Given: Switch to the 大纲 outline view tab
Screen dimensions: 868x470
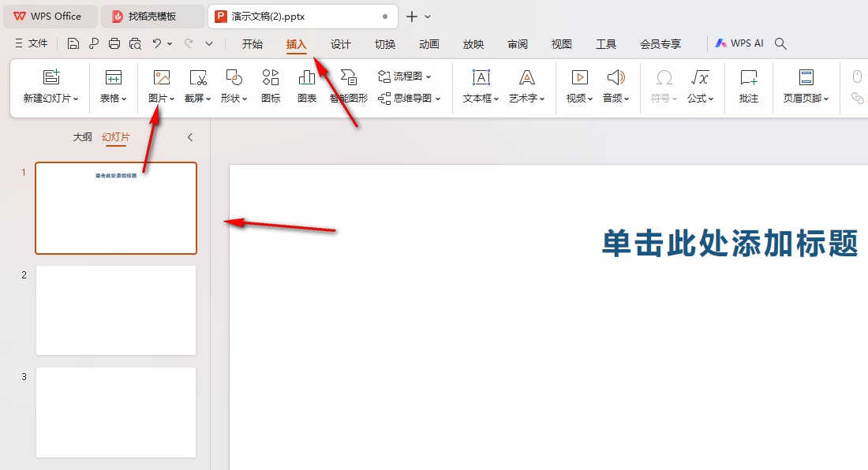Looking at the screenshot, I should point(83,137).
